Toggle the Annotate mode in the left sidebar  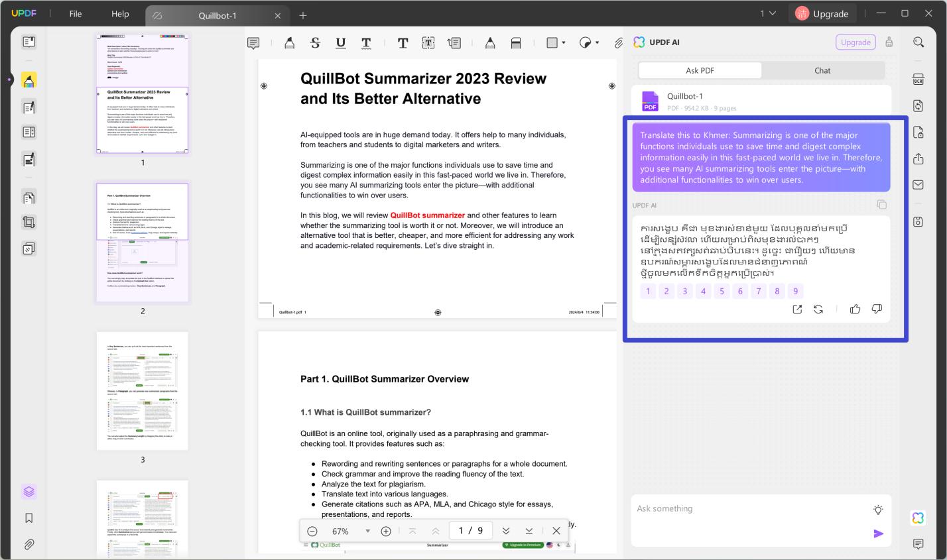click(x=29, y=80)
